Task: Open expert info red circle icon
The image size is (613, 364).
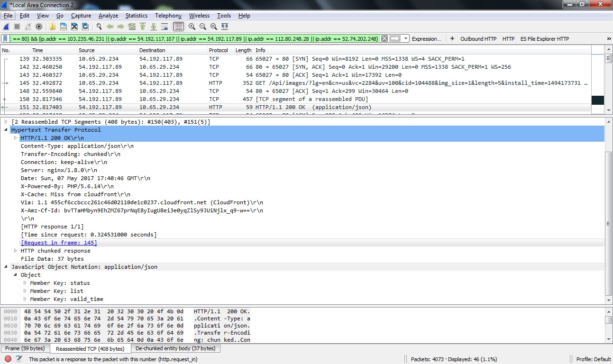Action: (x=8, y=359)
